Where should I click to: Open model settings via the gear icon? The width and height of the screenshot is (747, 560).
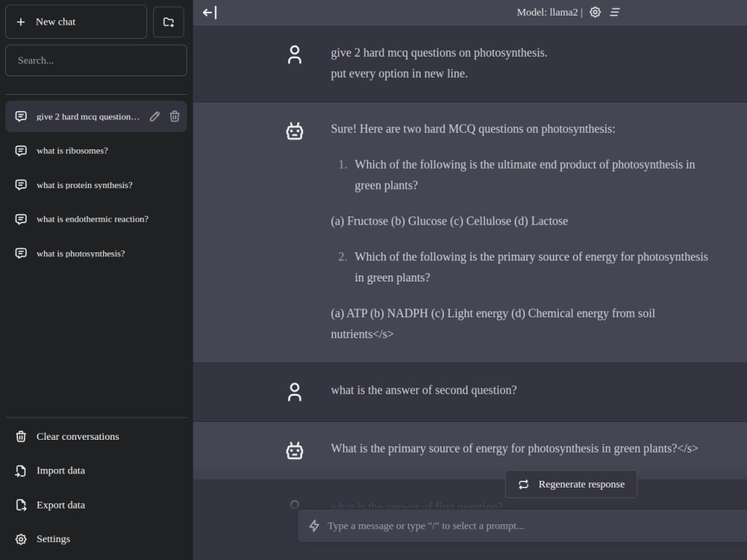pyautogui.click(x=595, y=12)
